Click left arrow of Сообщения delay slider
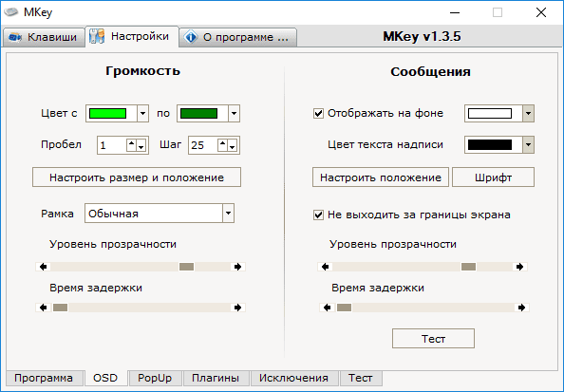Screen dimensions: 564x392 point(327,308)
